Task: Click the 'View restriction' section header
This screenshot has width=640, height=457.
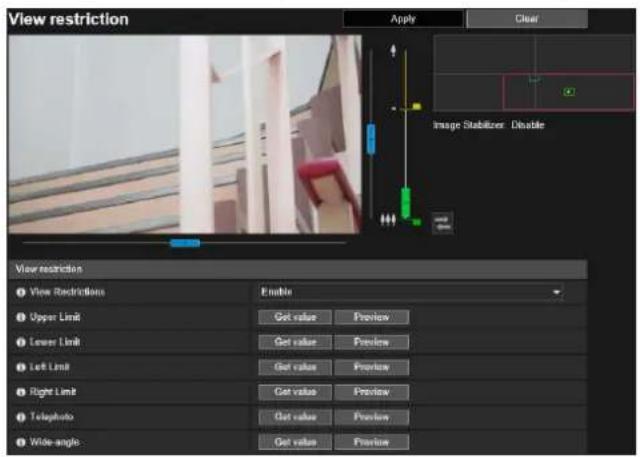Action: coord(298,269)
